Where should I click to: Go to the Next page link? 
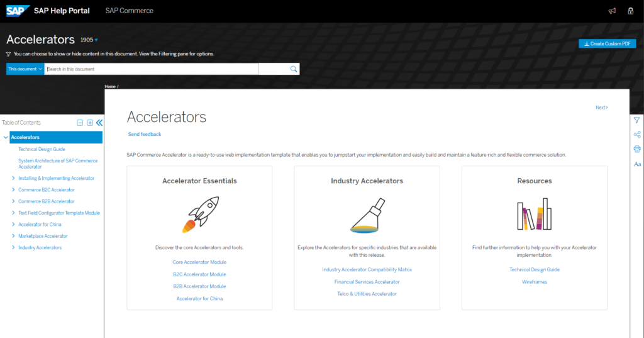pyautogui.click(x=602, y=108)
